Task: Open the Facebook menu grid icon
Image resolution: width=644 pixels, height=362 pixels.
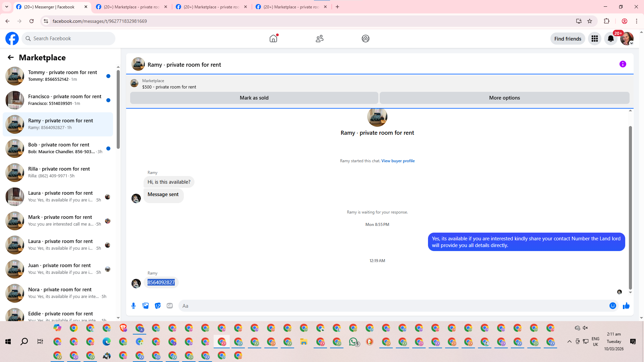Action: tap(594, 39)
